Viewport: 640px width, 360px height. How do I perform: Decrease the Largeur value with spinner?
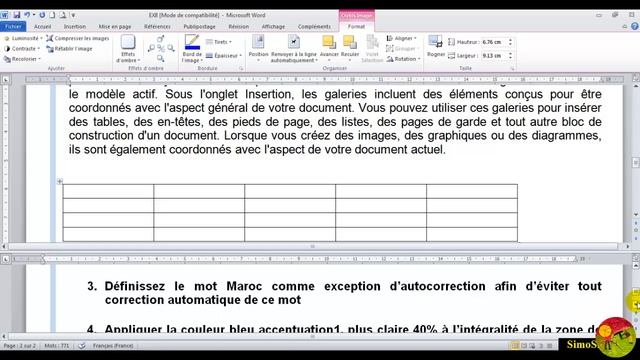[x=510, y=58]
